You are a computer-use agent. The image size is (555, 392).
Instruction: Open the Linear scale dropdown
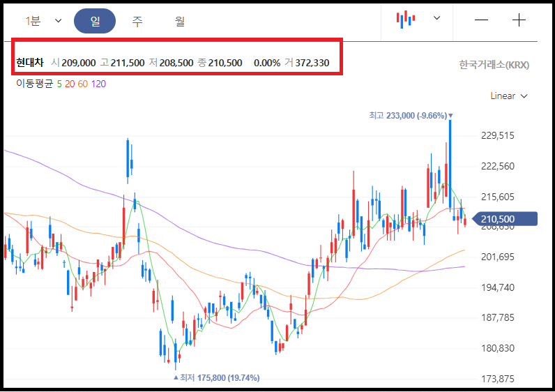[509, 96]
